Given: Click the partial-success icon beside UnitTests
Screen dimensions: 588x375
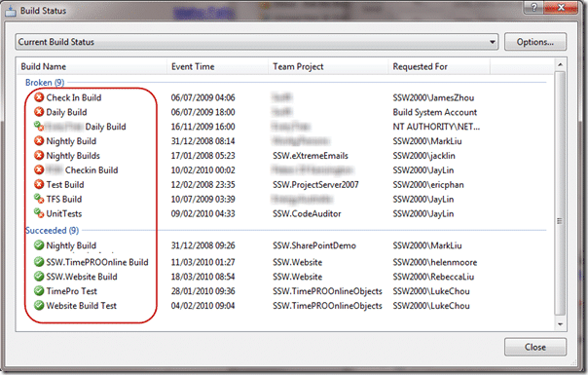Looking at the screenshot, I should pos(39,213).
